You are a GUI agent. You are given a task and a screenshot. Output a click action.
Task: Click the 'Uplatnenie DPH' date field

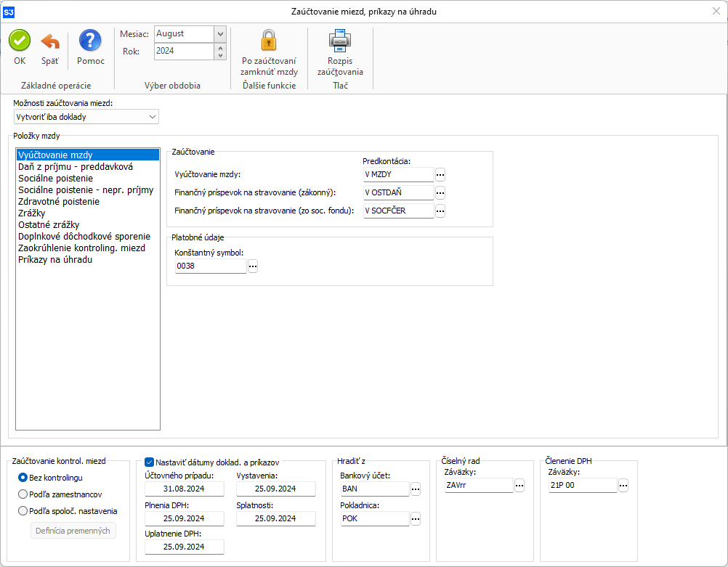coord(185,547)
